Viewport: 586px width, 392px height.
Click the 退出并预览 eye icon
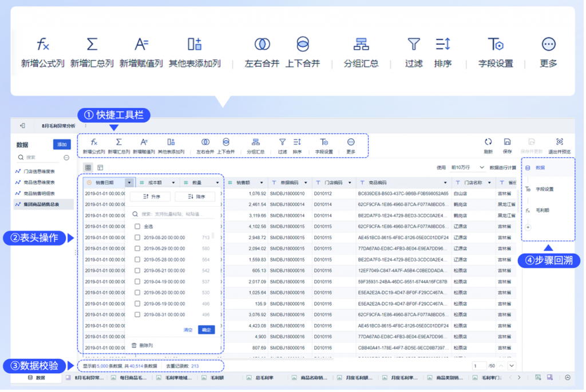pyautogui.click(x=560, y=142)
